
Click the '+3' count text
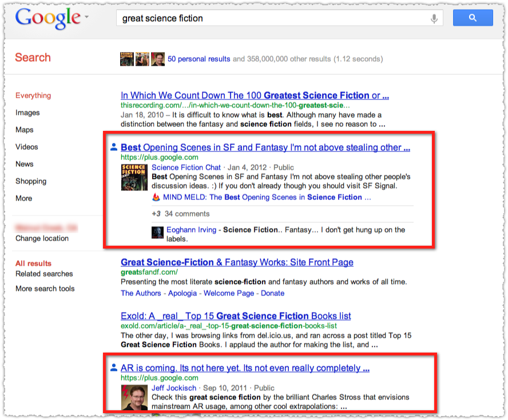[156, 214]
